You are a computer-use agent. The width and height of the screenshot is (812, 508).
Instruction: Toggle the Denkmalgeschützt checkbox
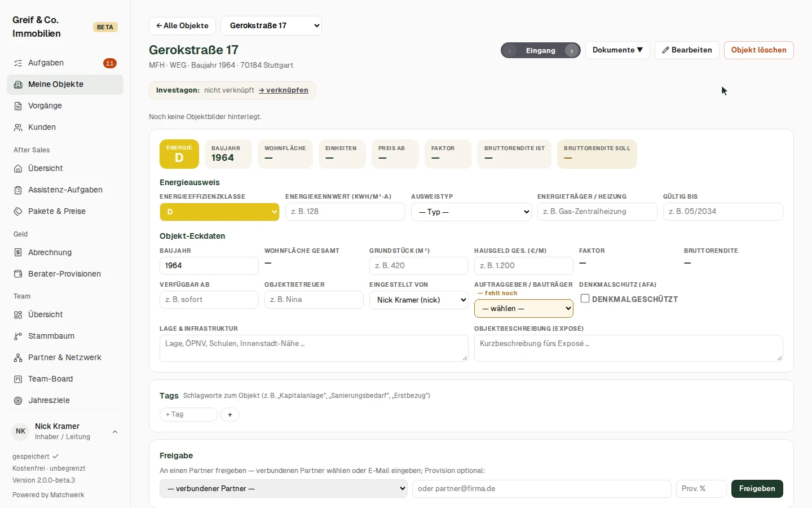(x=585, y=299)
